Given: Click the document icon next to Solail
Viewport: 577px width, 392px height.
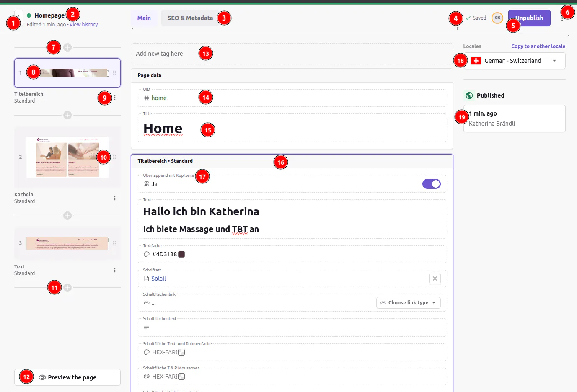Looking at the screenshot, I should (147, 279).
